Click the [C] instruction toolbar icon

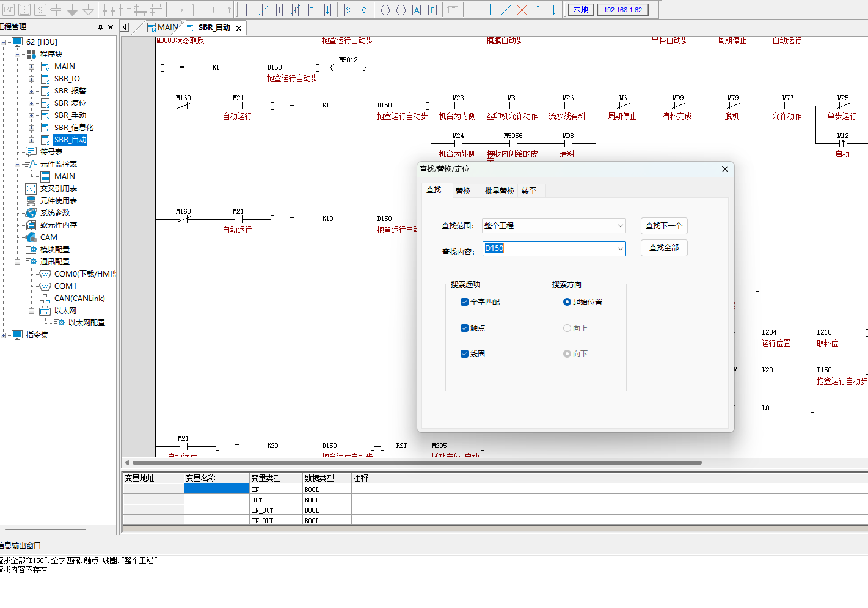coord(364,10)
